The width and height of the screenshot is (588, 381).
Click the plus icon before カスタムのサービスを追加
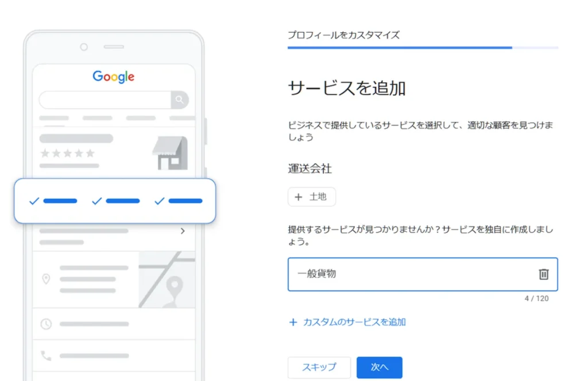pyautogui.click(x=293, y=322)
